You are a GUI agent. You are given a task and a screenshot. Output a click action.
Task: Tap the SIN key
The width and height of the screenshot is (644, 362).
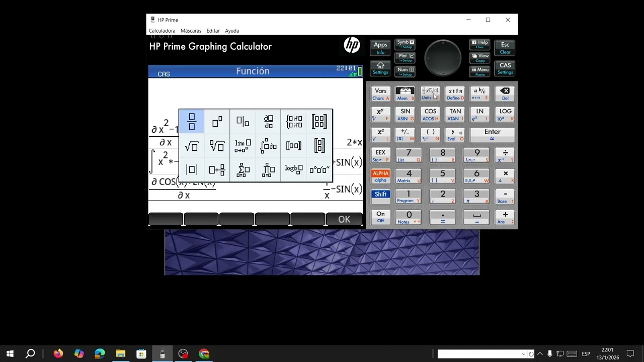[x=405, y=114]
